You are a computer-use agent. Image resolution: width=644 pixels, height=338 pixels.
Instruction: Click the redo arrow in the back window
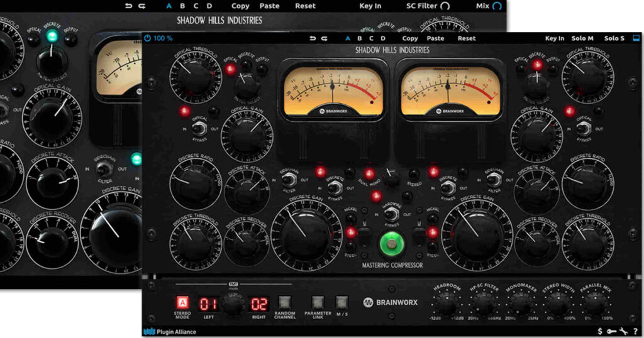[x=142, y=6]
